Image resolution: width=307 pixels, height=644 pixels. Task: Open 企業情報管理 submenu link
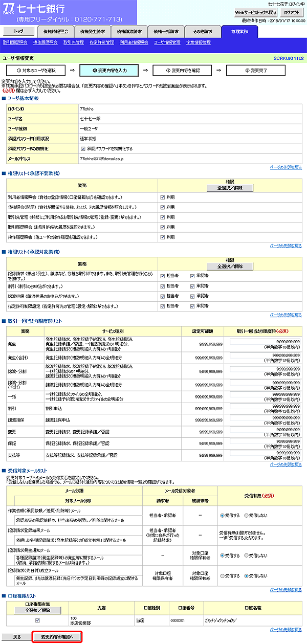(199, 42)
